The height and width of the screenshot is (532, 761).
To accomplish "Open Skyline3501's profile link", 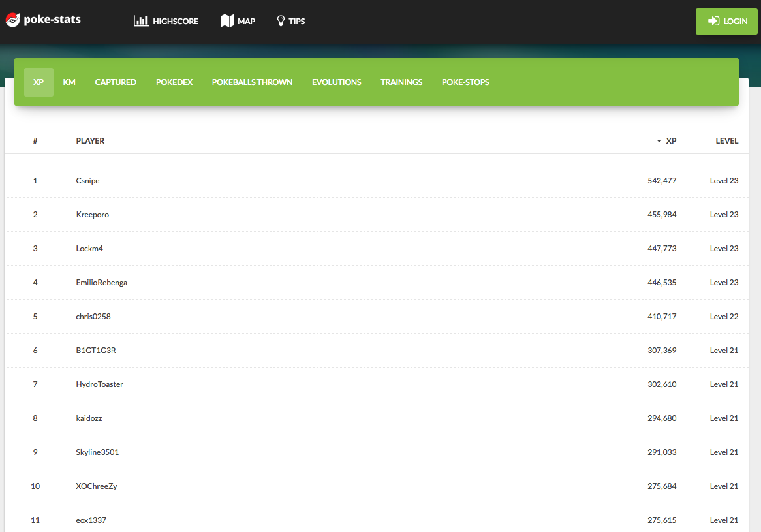I will click(97, 452).
